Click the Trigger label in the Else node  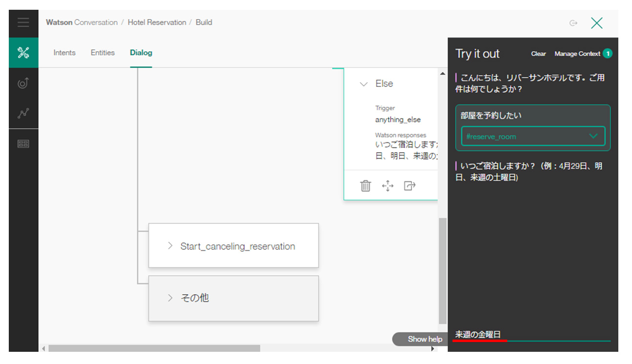pos(385,108)
